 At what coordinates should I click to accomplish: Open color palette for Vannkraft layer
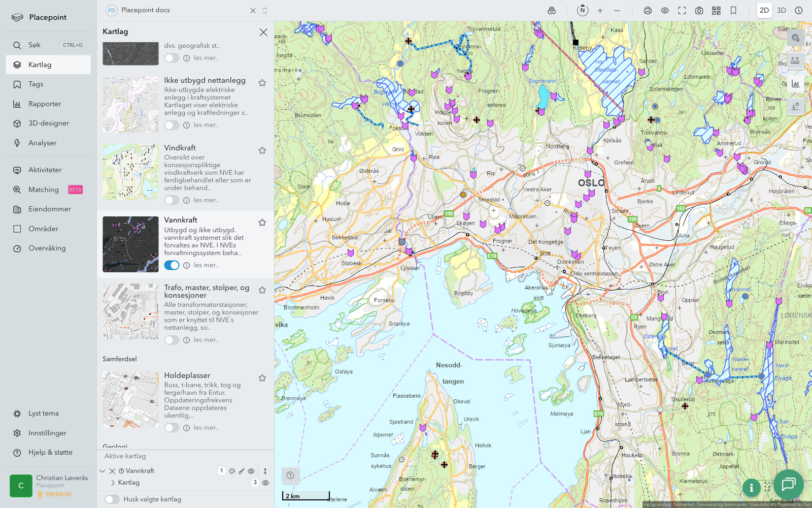click(x=232, y=471)
